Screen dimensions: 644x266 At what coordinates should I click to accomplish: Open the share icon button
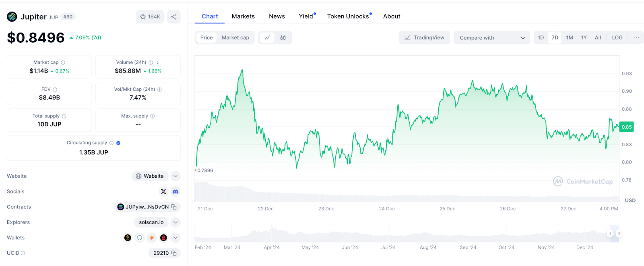click(174, 17)
